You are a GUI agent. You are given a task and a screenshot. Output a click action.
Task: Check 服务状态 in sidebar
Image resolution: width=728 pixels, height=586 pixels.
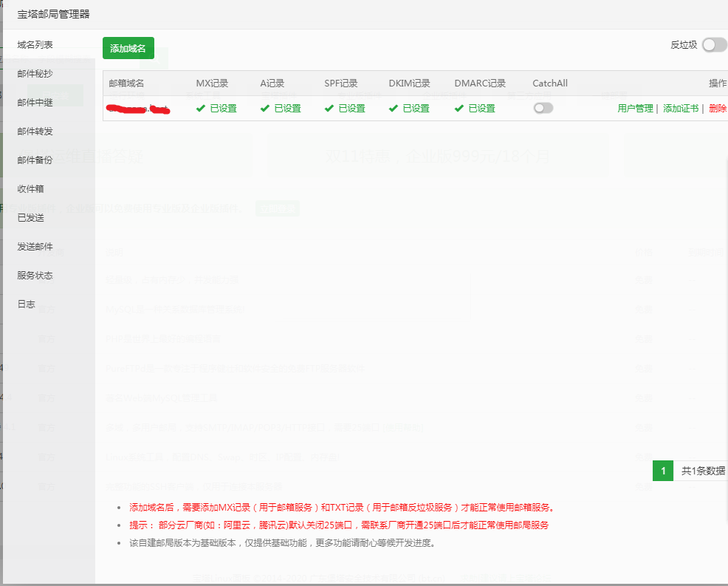[35, 275]
